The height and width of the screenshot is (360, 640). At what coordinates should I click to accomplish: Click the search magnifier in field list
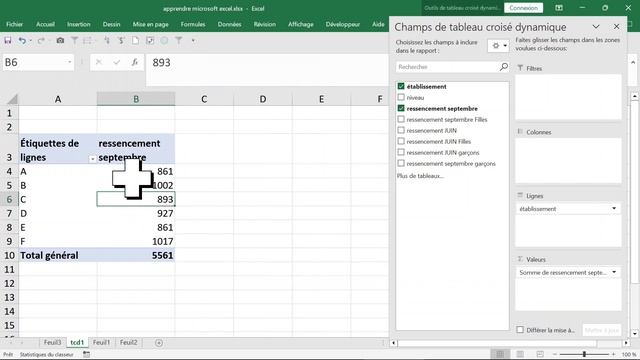[x=504, y=67]
